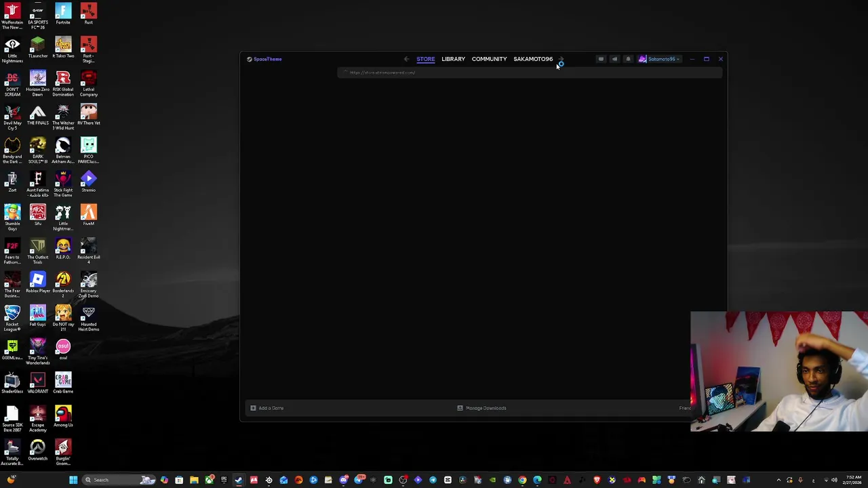Select the Devil May Cry 5 icon
The width and height of the screenshot is (868, 488).
click(x=12, y=117)
